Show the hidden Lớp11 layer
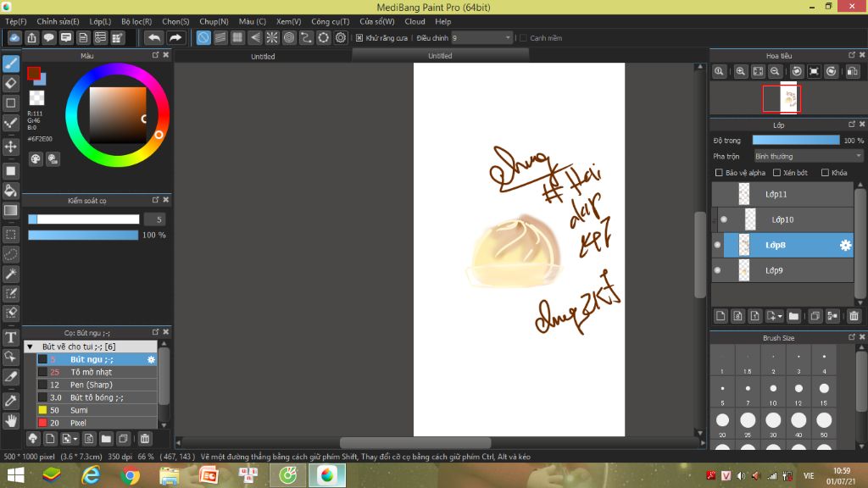 (717, 194)
